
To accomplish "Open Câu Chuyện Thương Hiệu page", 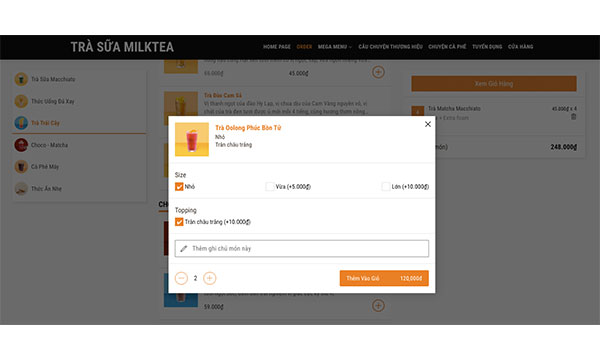I will (390, 47).
